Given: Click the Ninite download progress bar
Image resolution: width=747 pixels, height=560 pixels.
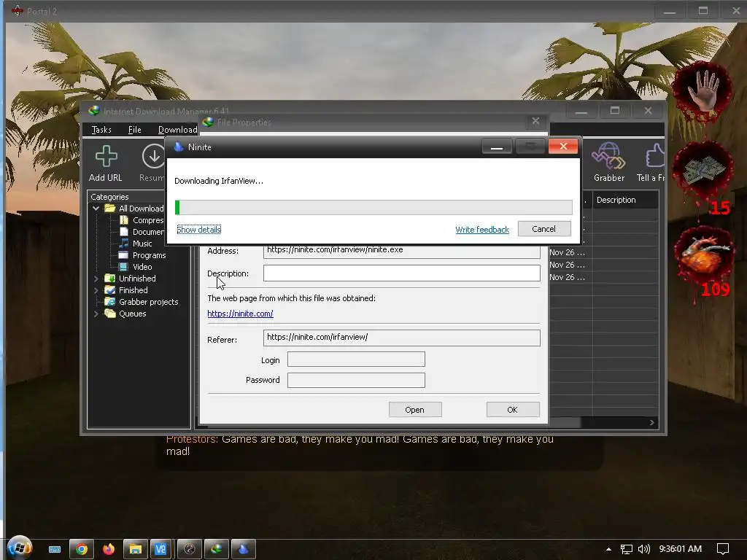Looking at the screenshot, I should click(x=373, y=208).
